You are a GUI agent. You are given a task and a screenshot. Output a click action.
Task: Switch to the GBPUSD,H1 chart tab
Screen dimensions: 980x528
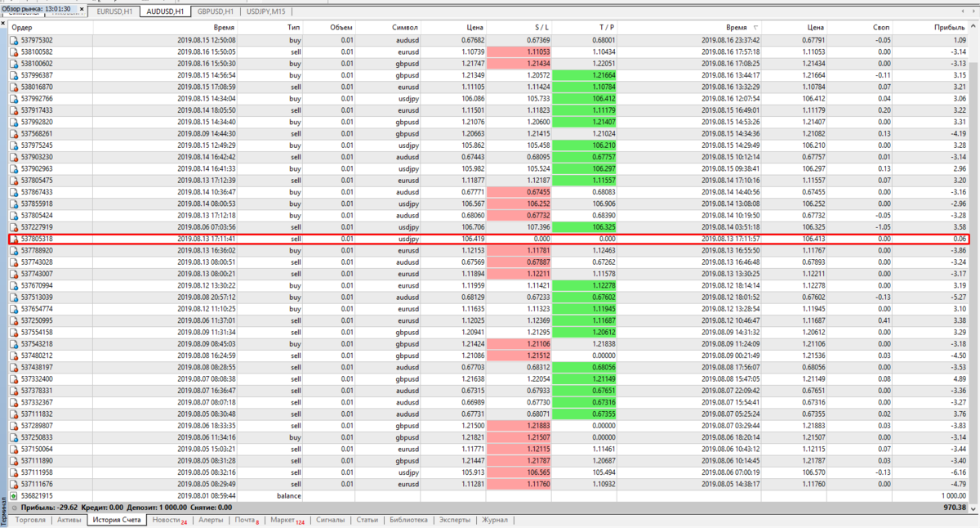[x=216, y=11]
